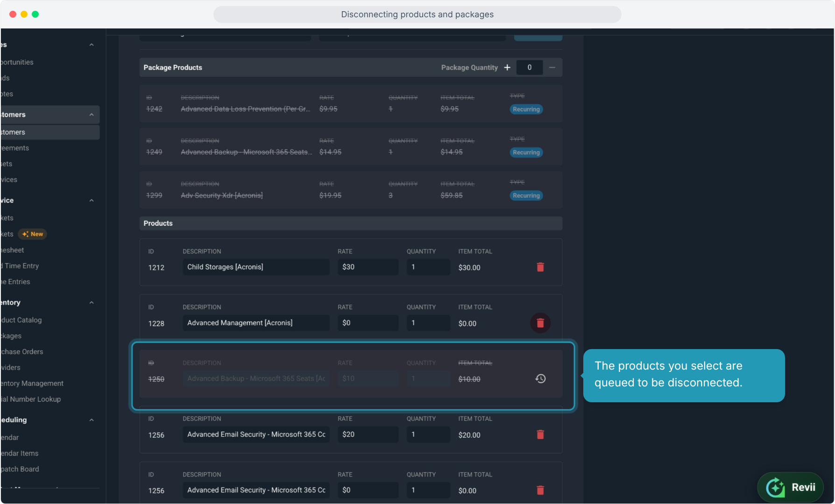This screenshot has width=835, height=504.
Task: Open Time Entries in the sidebar
Action: 15,282
